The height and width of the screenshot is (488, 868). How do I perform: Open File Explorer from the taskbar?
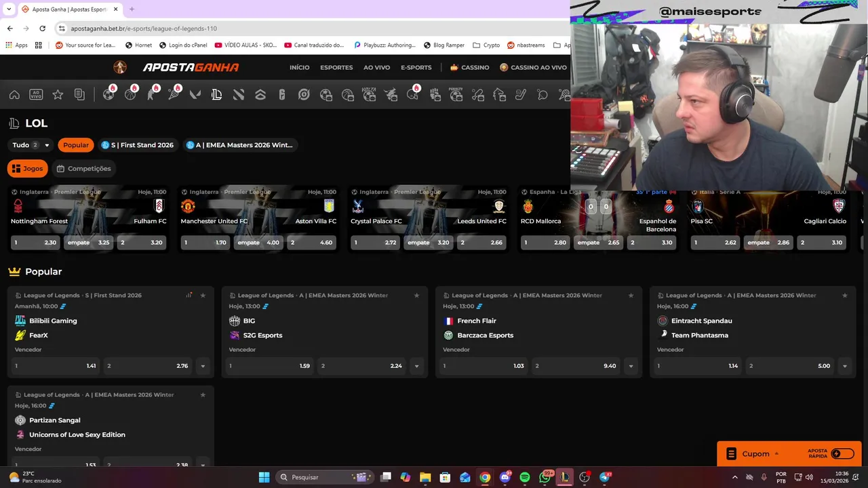point(425,477)
